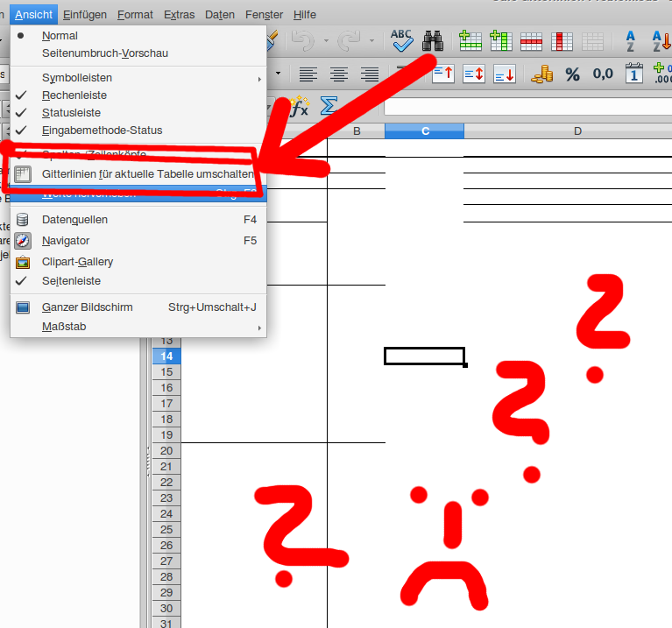Select the Normal view radio option

pyautogui.click(x=60, y=36)
